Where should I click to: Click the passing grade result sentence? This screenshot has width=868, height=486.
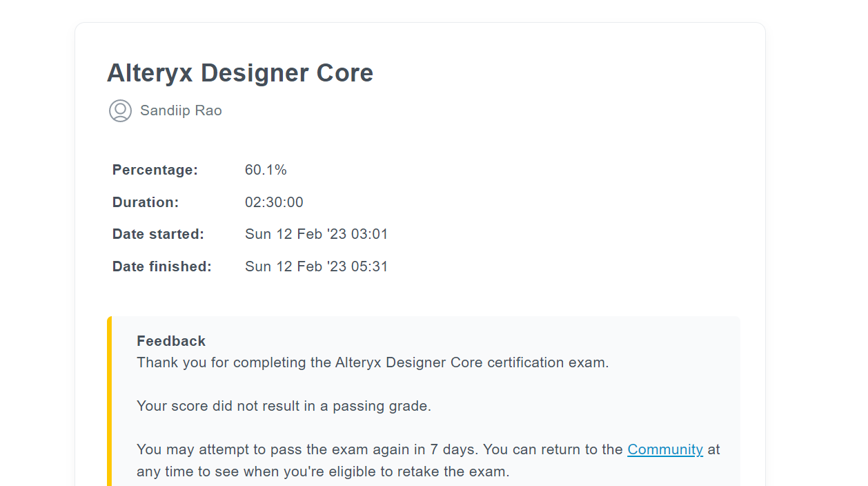[284, 406]
